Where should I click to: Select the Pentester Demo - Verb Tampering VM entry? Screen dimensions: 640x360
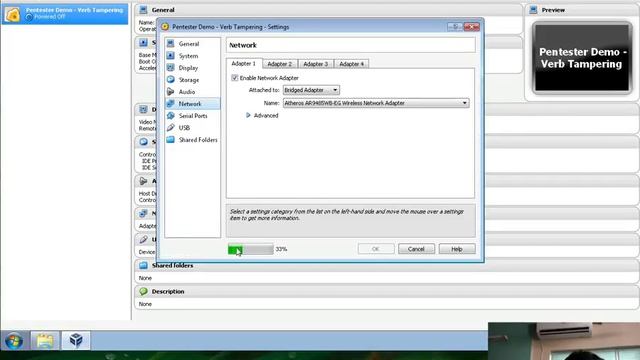coord(65,13)
